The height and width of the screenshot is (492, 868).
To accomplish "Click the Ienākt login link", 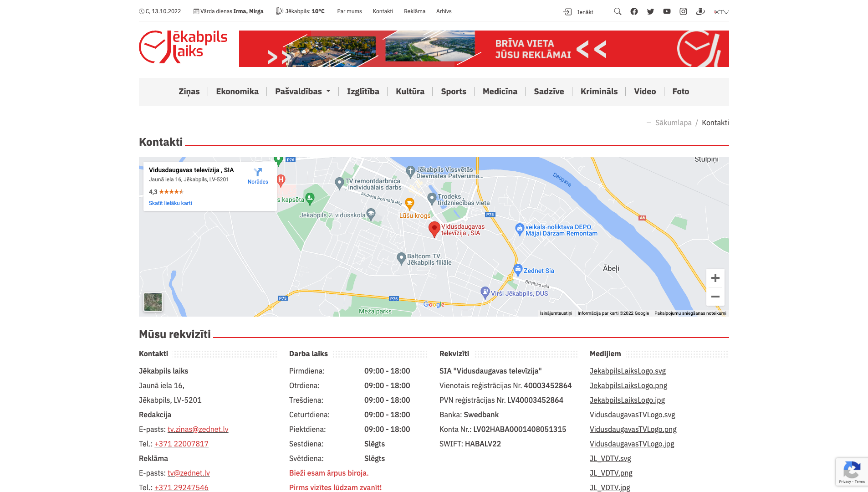I will coord(578,12).
